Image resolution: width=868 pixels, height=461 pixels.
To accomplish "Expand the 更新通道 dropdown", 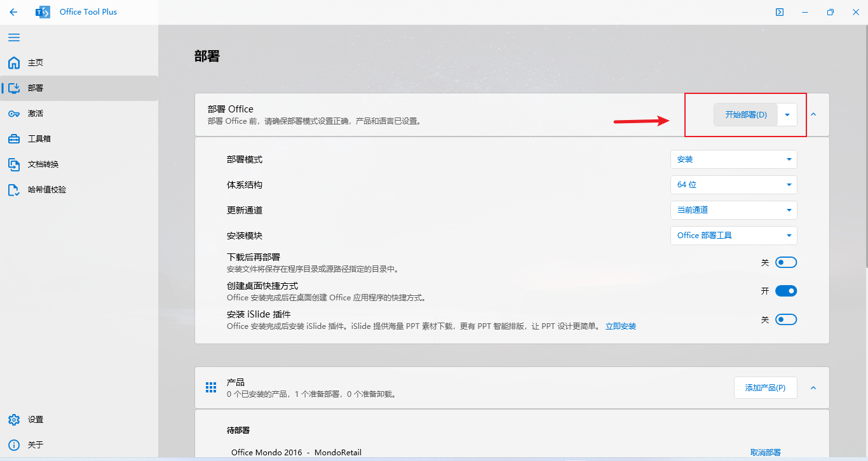I will (733, 210).
